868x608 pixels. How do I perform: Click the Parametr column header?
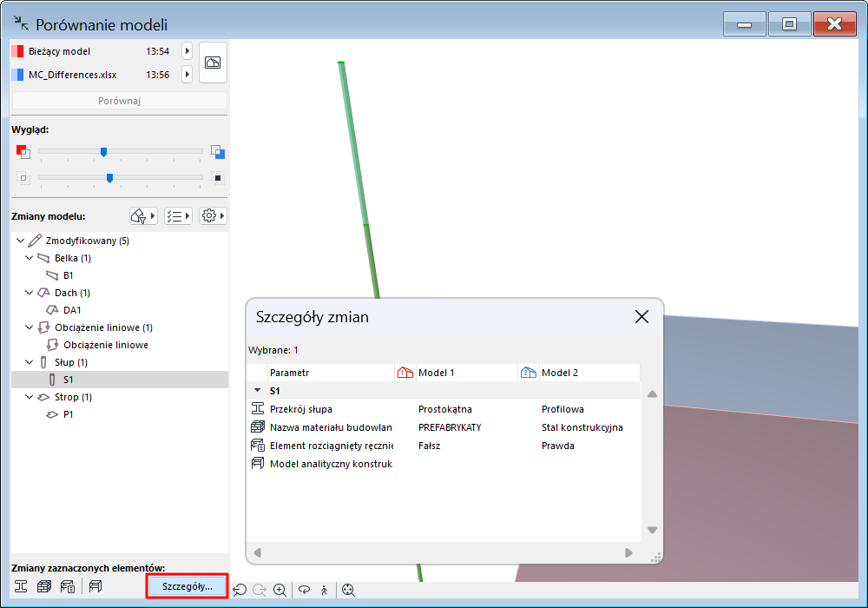(331, 373)
